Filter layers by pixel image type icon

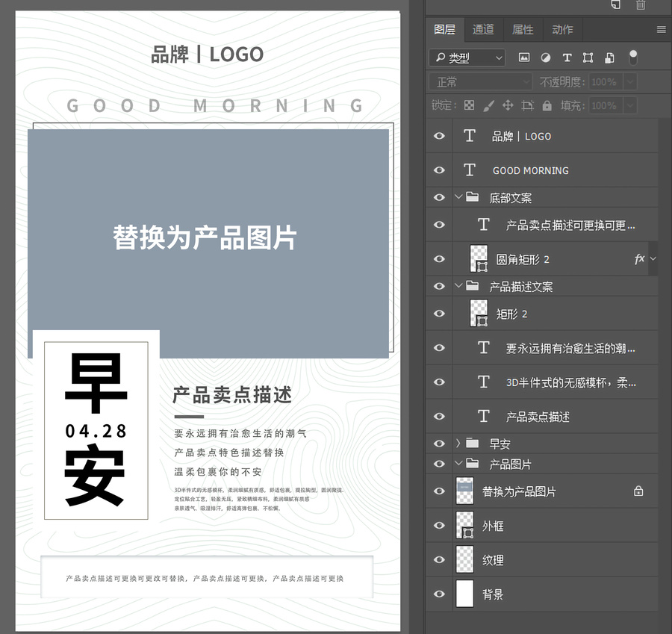tap(523, 58)
